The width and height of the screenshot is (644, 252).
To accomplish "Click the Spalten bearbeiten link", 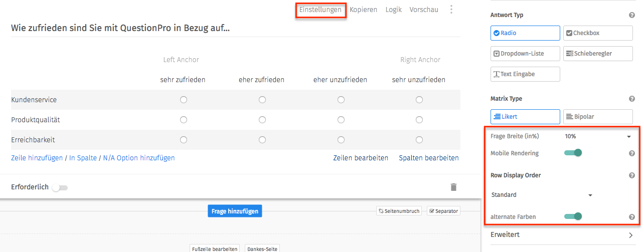I will (429, 158).
